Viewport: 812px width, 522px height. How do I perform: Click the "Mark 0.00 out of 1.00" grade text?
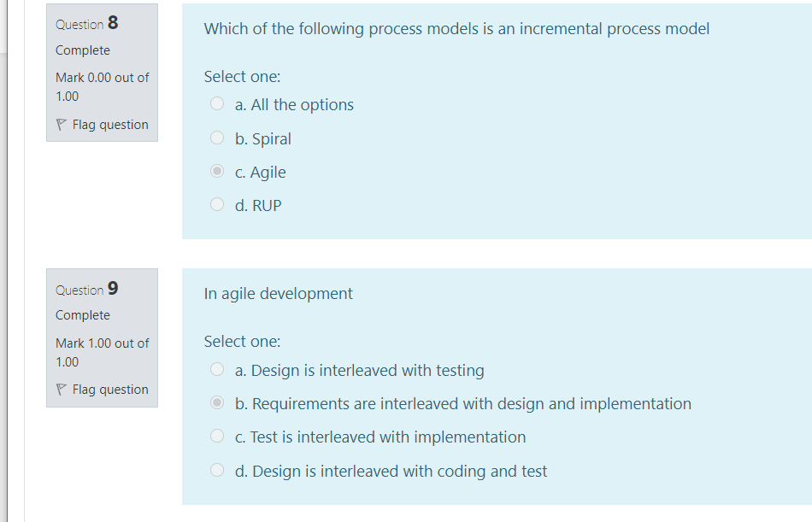(x=102, y=86)
